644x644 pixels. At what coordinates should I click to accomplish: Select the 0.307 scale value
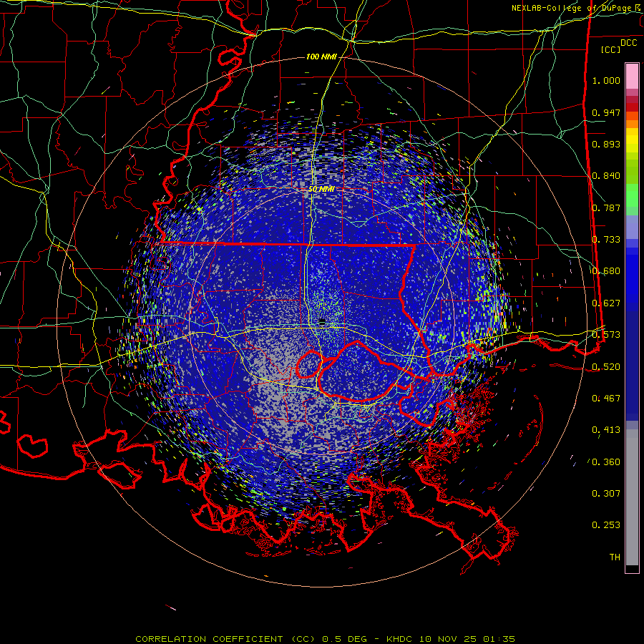coord(606,494)
